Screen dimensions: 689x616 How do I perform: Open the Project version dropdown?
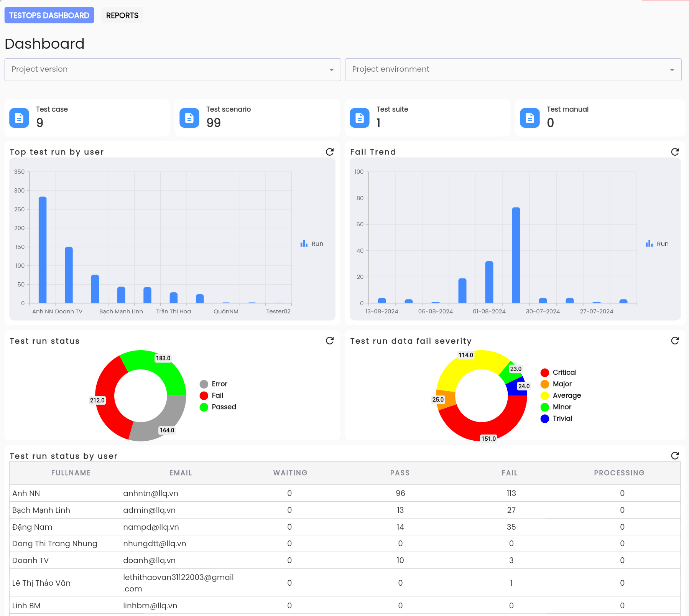(173, 69)
